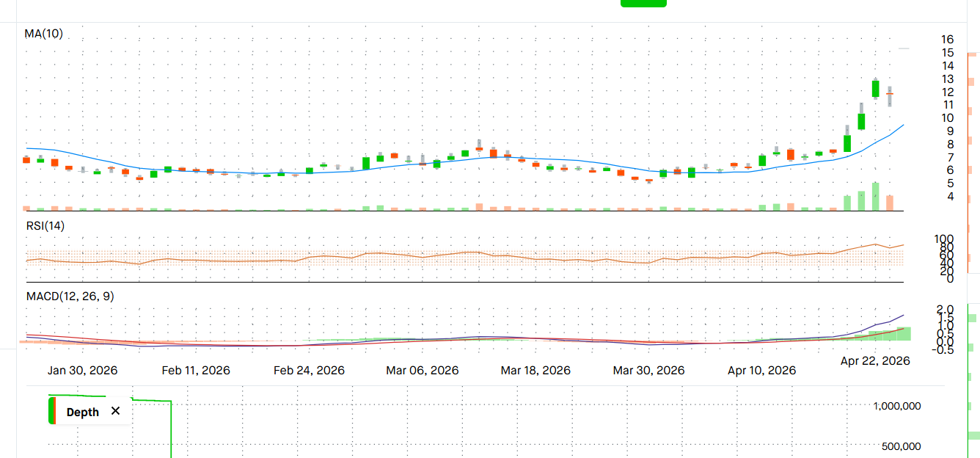
Task: Click RSI axis value 20
Action: click(948, 271)
